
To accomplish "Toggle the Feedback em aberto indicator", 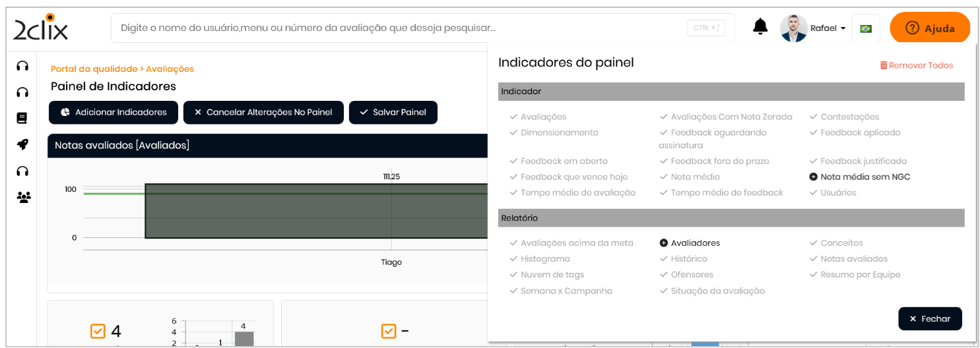I will pos(564,161).
